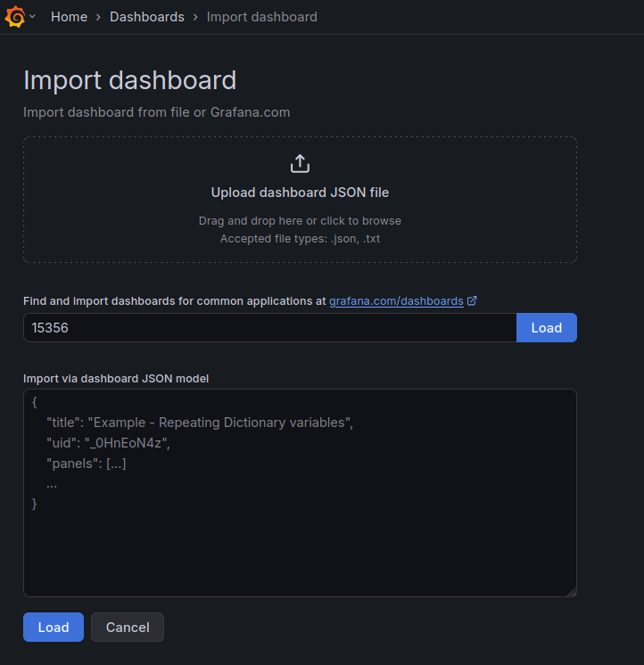Grab the JSON text area resize handle

pos(572,592)
